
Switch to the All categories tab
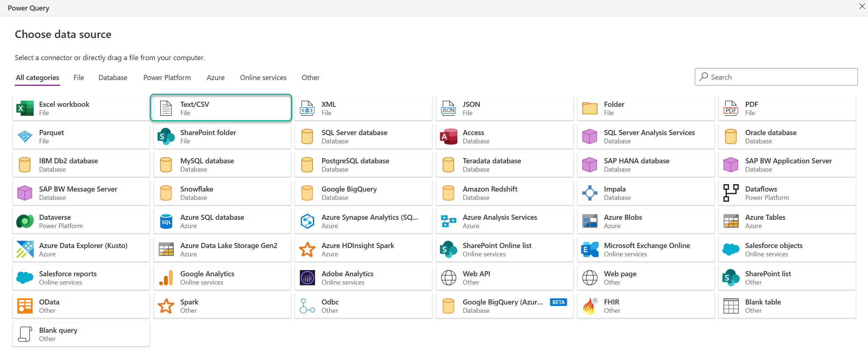pyautogui.click(x=37, y=77)
